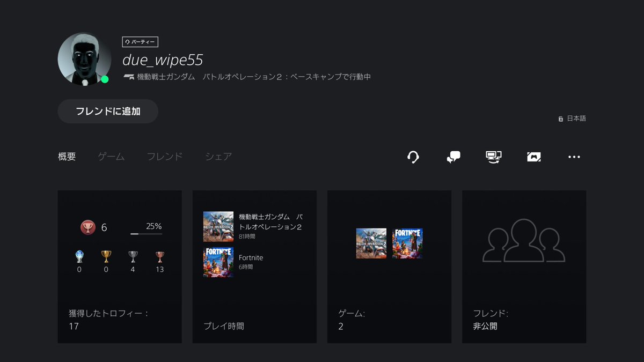The height and width of the screenshot is (362, 644).
Task: Open the three-dots more options menu
Action: pos(574,157)
